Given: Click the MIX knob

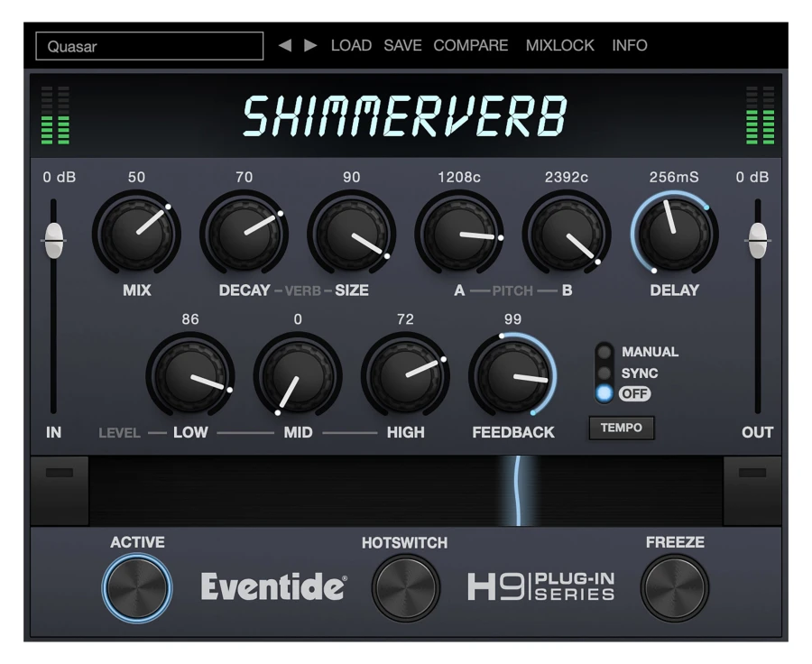Looking at the screenshot, I should point(137,234).
